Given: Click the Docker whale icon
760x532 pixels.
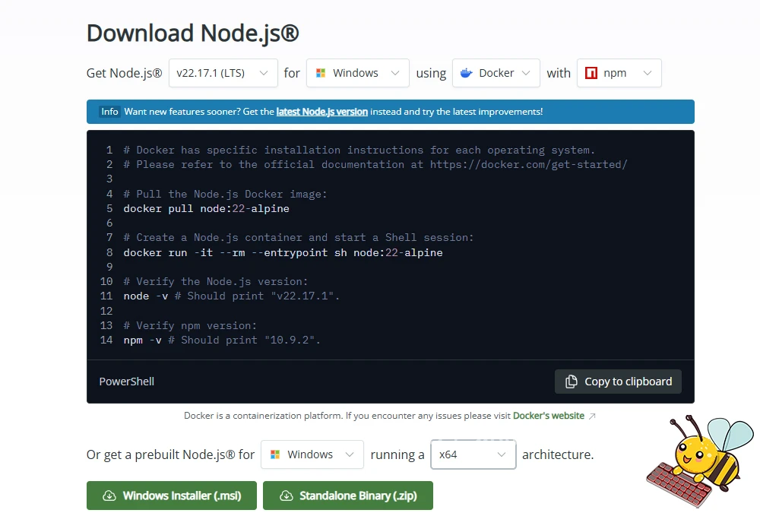Looking at the screenshot, I should 467,73.
